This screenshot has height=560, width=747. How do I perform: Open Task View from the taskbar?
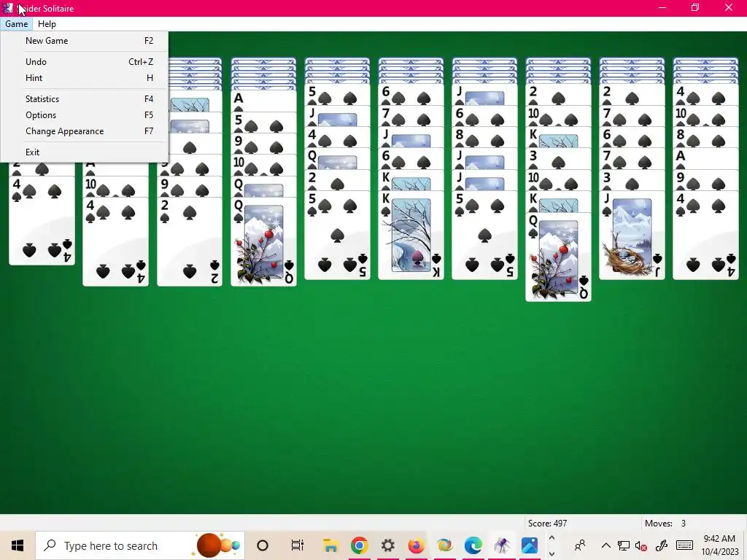(298, 545)
